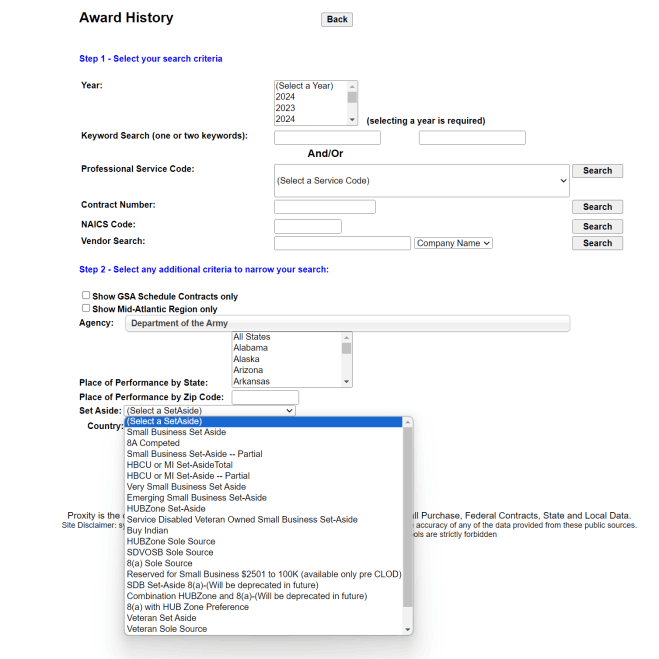This screenshot has width=659, height=659.
Task: Open the Professional Service Code dropdown
Action: click(422, 181)
